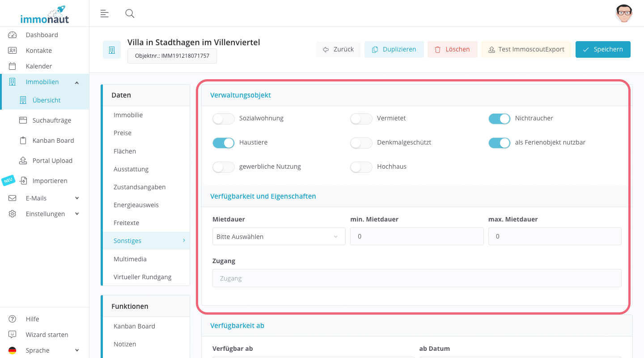
Task: Switch to the Energieausweis section
Action: 136,205
